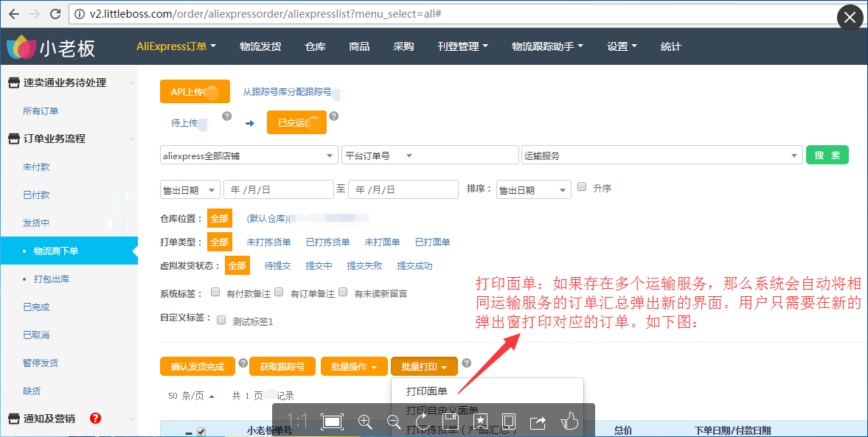
Task: Select 打包出库 in the sidebar
Action: 52,279
